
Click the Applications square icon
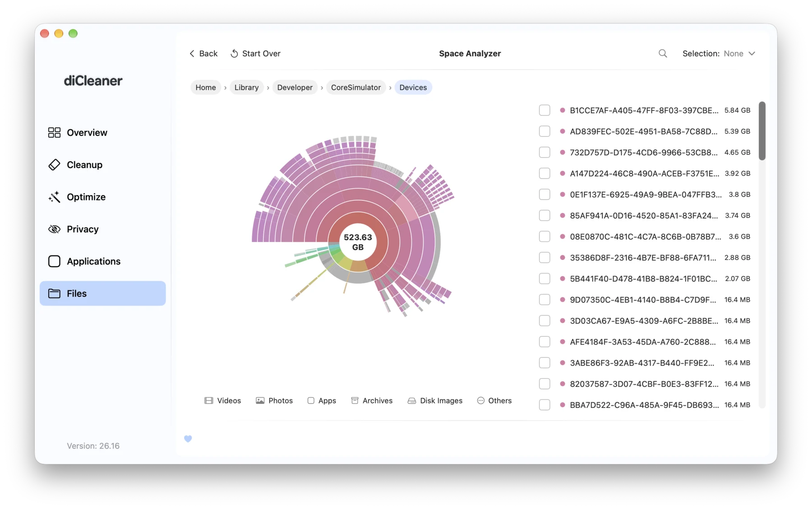[54, 261]
